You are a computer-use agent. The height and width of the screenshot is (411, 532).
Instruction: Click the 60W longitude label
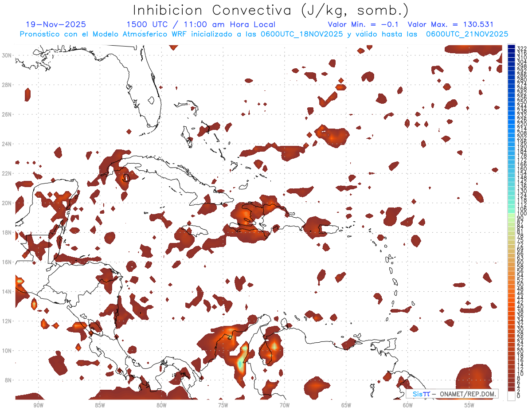tap(408, 406)
